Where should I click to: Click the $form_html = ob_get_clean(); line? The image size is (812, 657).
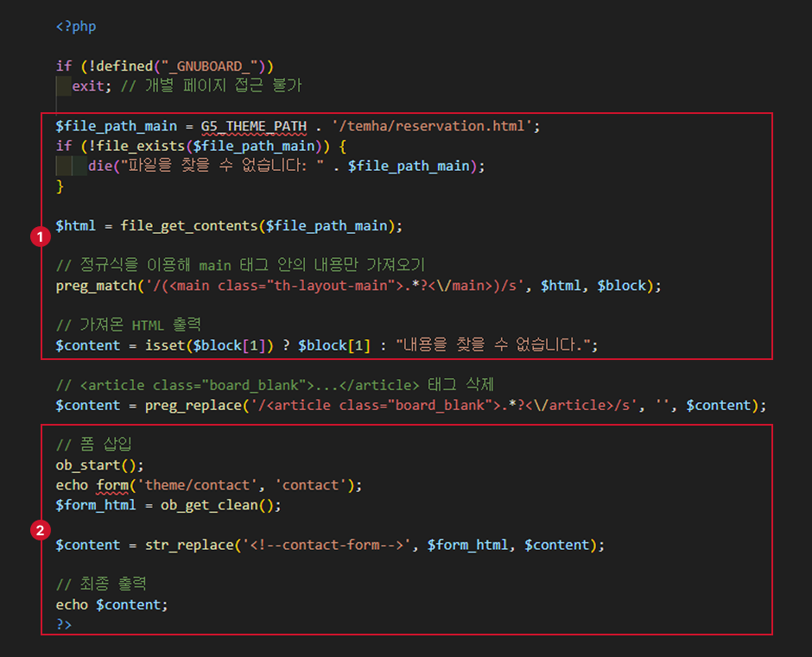point(168,505)
